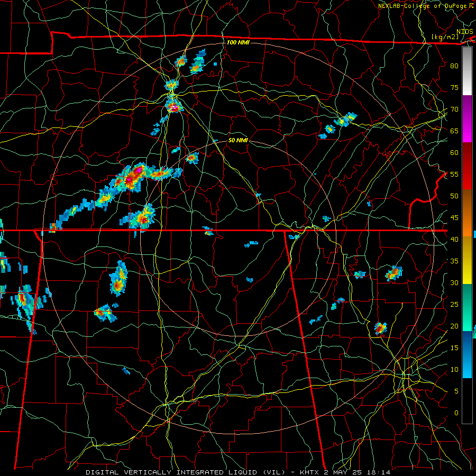
Task: Pick the bright yellow band just above 30
Action: (x=467, y=272)
